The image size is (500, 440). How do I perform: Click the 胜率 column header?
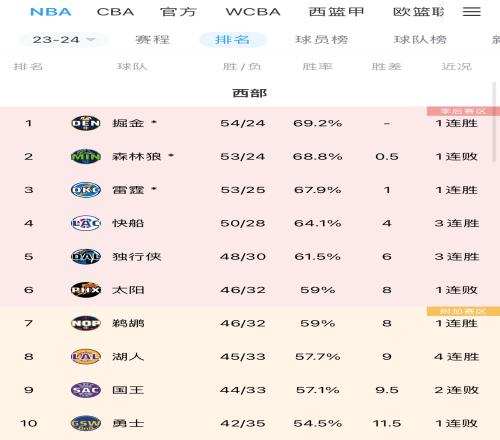click(317, 67)
